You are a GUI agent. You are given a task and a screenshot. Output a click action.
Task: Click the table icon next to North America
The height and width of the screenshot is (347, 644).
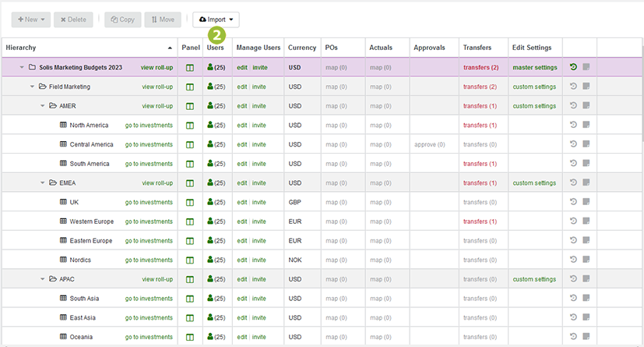(63, 125)
